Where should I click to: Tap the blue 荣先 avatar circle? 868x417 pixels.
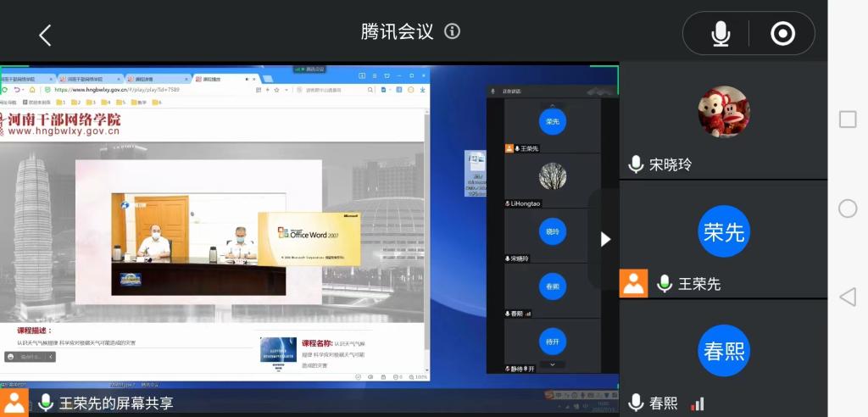[723, 232]
